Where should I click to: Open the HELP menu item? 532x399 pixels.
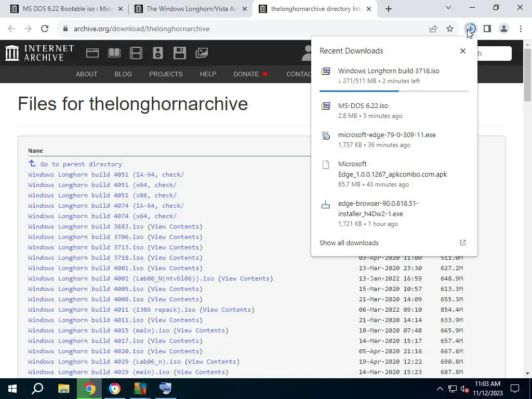208,74
